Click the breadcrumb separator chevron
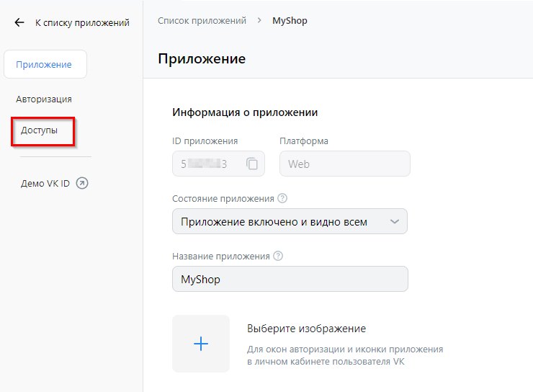533x392 pixels. tap(259, 21)
